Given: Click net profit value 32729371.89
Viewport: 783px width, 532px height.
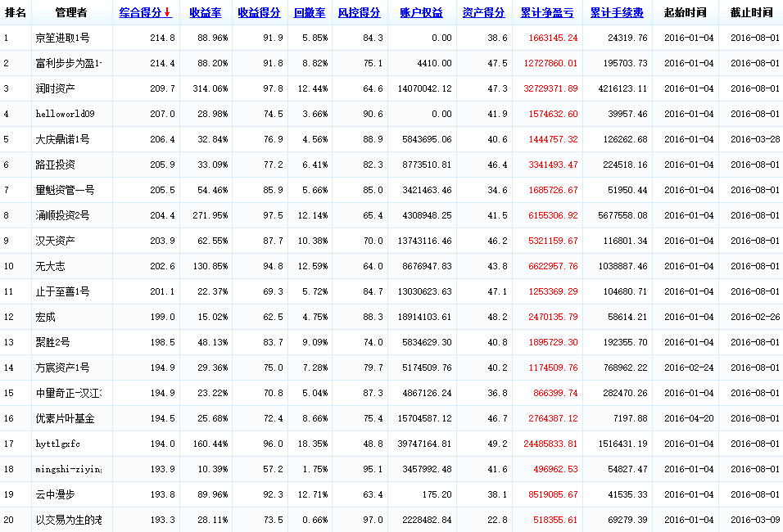Looking at the screenshot, I should [550, 89].
